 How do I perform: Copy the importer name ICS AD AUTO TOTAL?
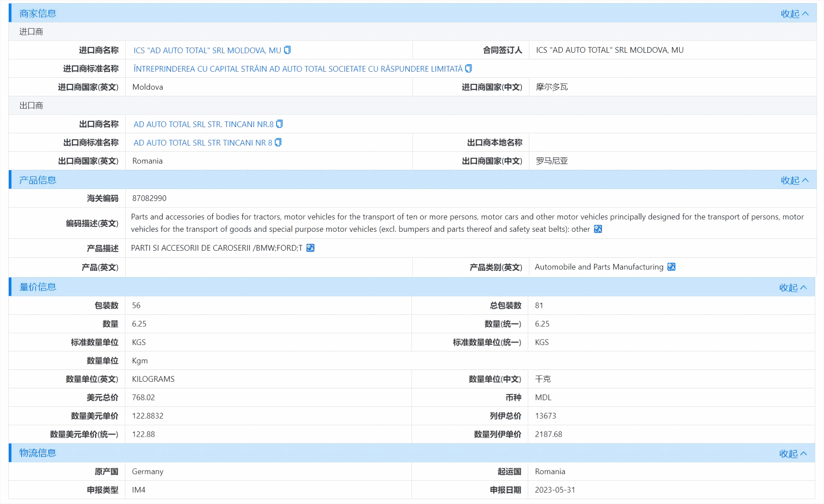tap(287, 50)
